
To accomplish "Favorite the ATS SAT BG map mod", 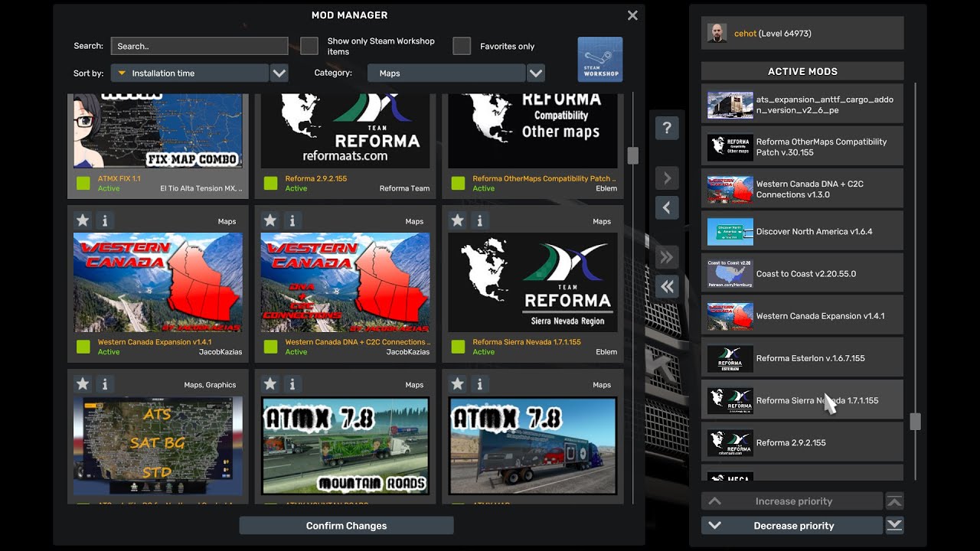I will tap(83, 384).
